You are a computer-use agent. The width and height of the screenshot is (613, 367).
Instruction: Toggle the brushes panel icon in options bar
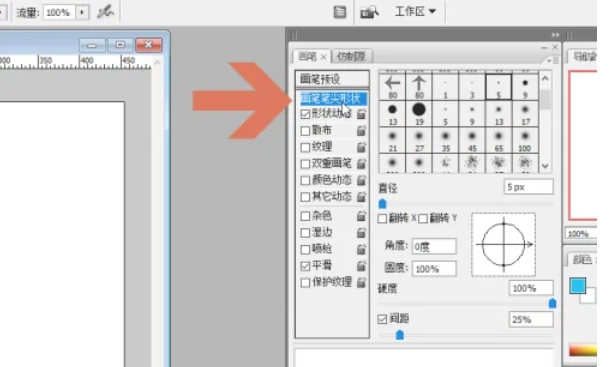[340, 12]
